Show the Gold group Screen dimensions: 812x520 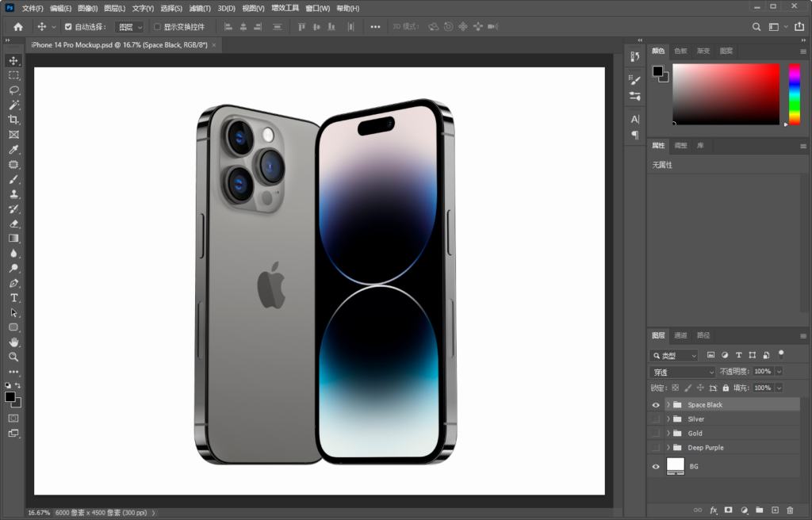point(656,433)
